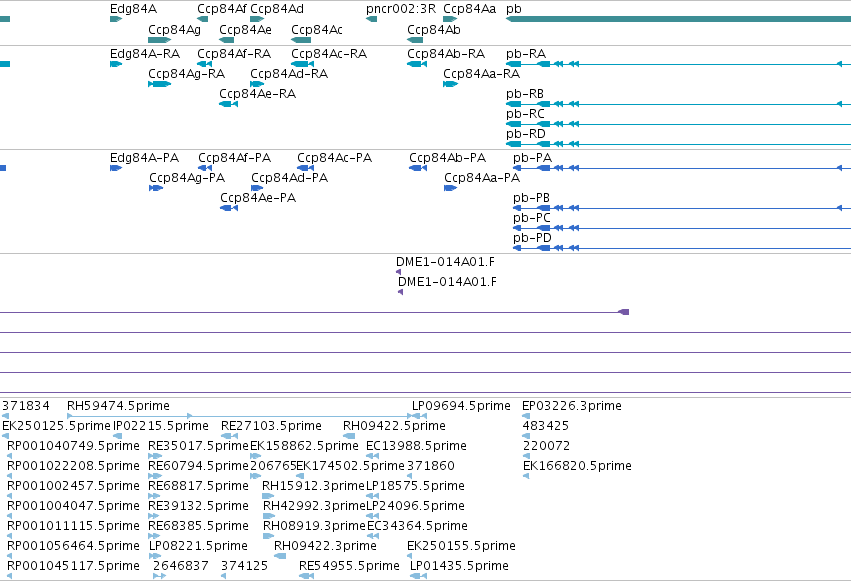Image resolution: width=851 pixels, height=581 pixels.
Task: Click the Ccp84Aa-PA protein label
Action: (482, 178)
